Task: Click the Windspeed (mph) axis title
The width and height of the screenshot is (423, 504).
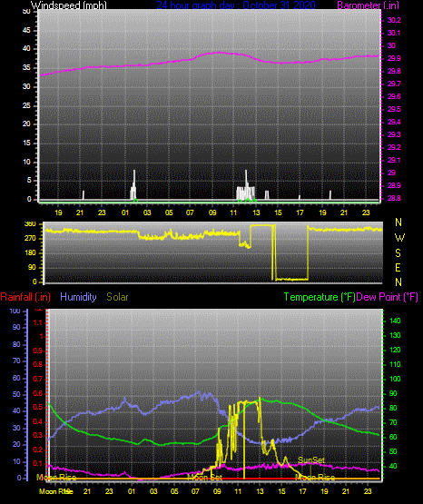Action: click(x=68, y=5)
